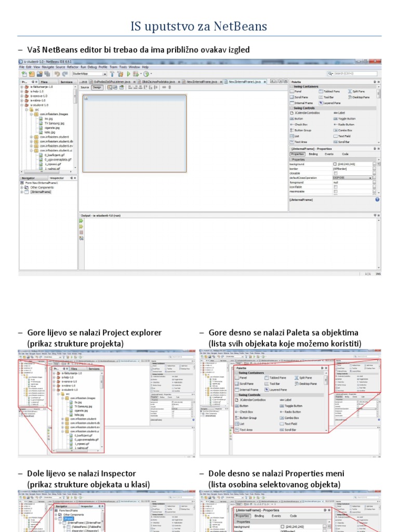This screenshot has width=399, height=532.
Task: Click Source view button in main editor
Action: (x=85, y=87)
